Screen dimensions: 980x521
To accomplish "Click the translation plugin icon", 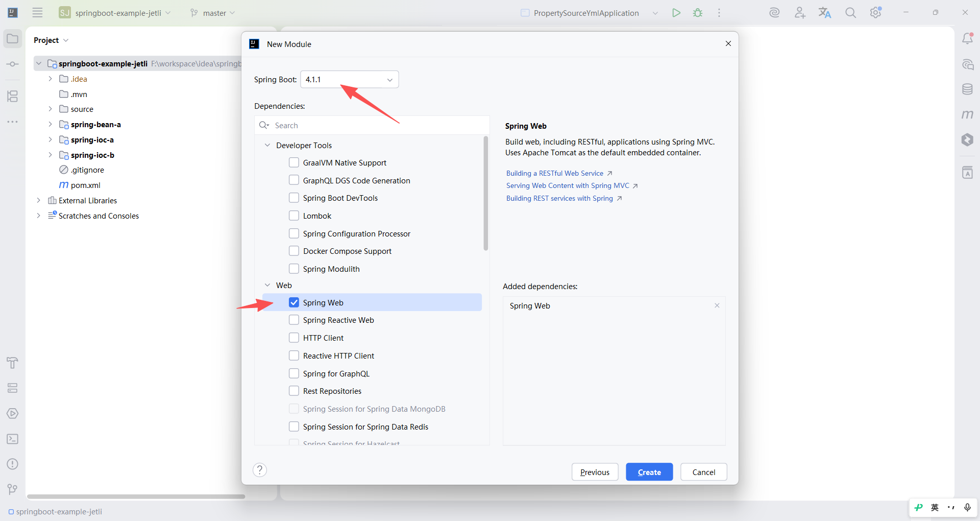I will [x=825, y=13].
